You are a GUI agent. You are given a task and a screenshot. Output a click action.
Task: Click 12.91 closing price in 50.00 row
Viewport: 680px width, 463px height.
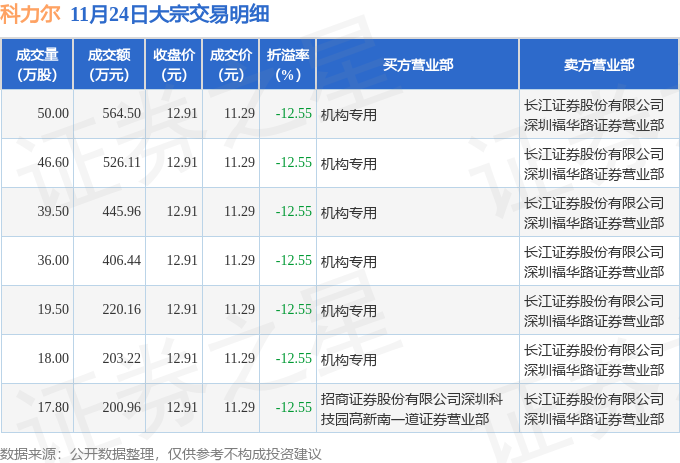tap(182, 114)
